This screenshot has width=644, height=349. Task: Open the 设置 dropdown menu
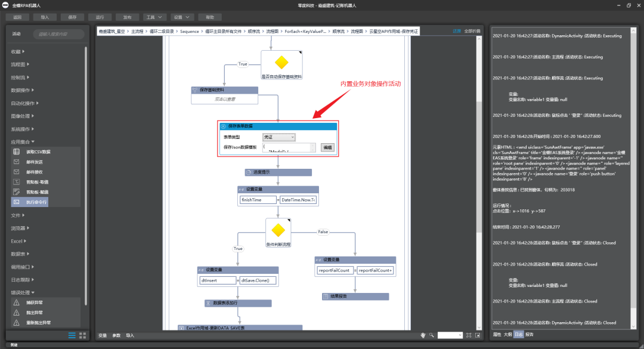point(180,17)
